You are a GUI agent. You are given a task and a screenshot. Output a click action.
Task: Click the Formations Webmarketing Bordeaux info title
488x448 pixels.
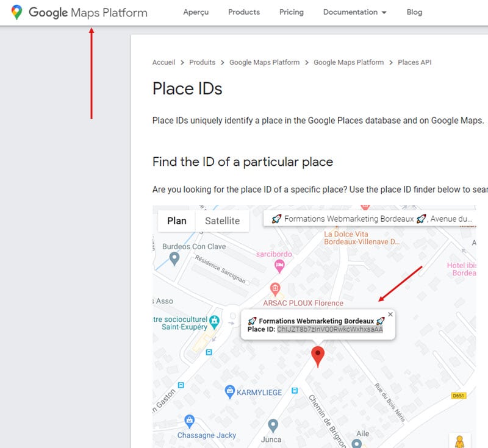coord(316,321)
